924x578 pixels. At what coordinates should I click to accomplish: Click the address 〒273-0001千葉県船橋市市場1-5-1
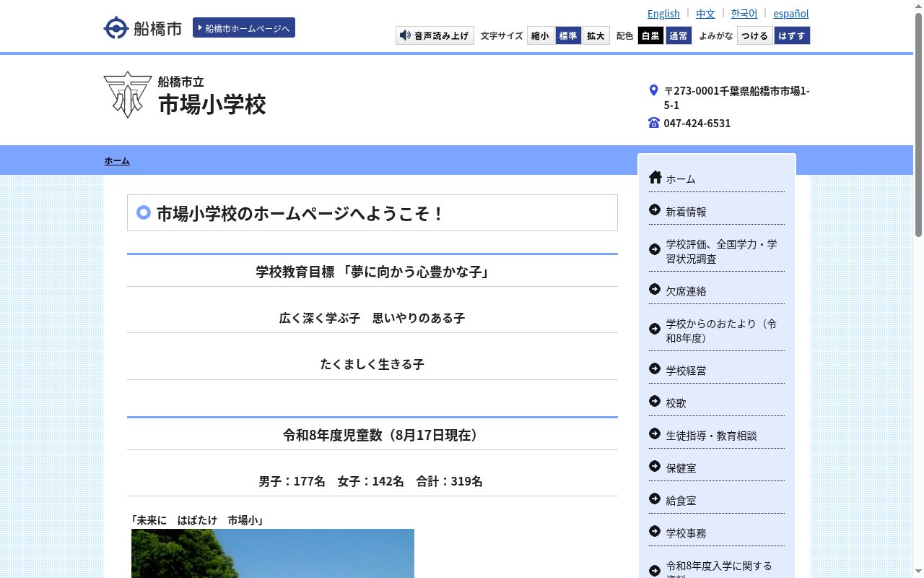click(736, 98)
